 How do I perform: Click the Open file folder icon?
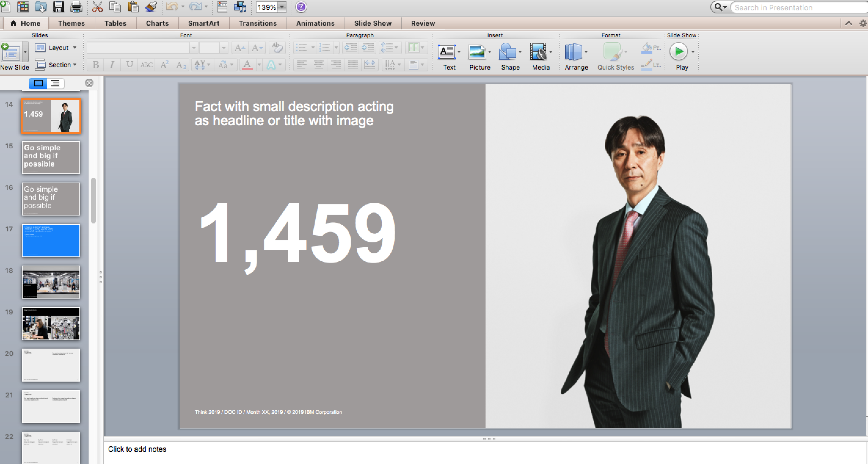point(41,7)
